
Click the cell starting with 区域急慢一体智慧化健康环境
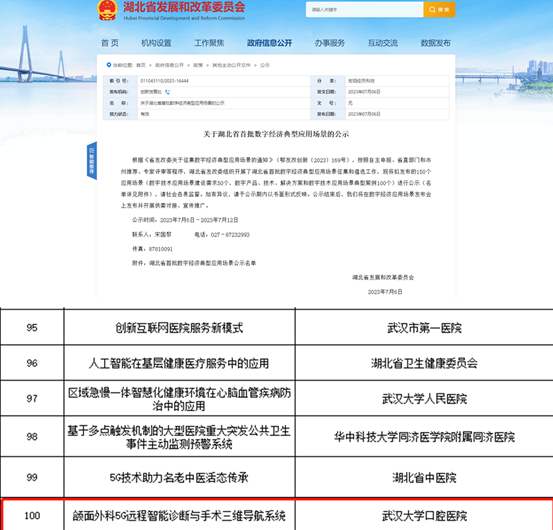(x=179, y=399)
